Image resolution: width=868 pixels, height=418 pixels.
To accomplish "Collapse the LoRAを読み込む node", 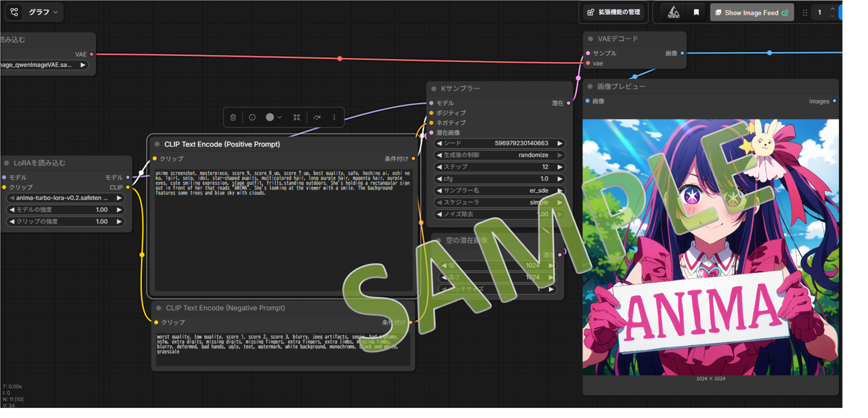I will point(6,163).
